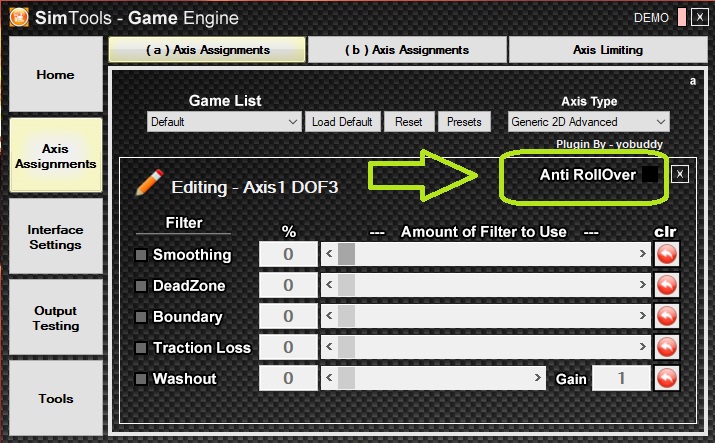The width and height of the screenshot is (715, 443).
Task: Open the Axis Limiting tab
Action: point(608,50)
